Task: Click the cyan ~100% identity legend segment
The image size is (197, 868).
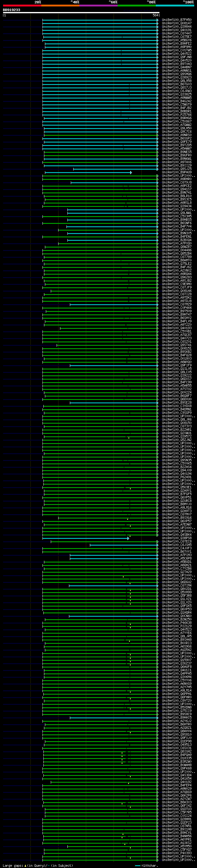Action: coord(175,6)
